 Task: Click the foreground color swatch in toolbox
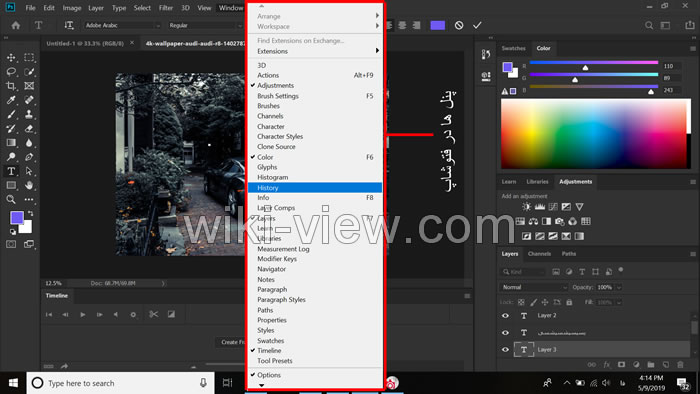click(17, 218)
